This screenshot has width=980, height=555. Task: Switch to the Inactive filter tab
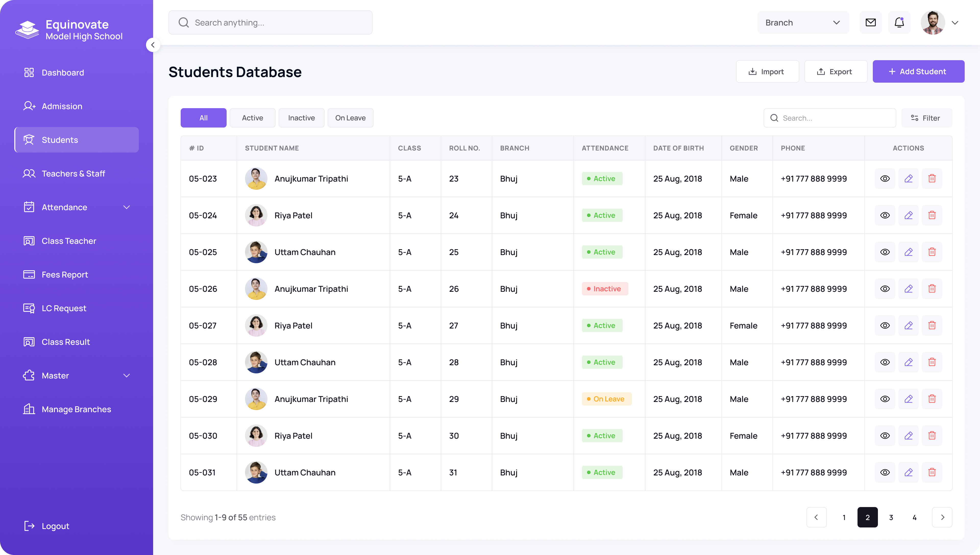(x=301, y=118)
